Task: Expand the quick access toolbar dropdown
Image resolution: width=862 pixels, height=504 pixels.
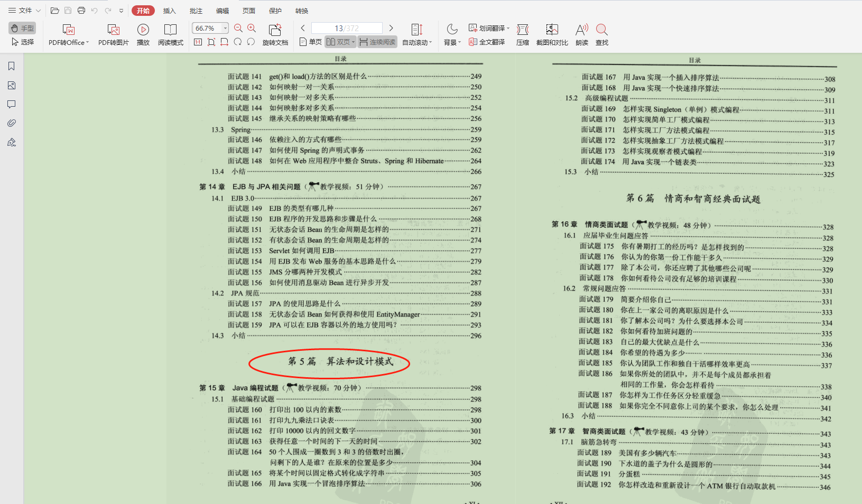Action: (x=121, y=11)
